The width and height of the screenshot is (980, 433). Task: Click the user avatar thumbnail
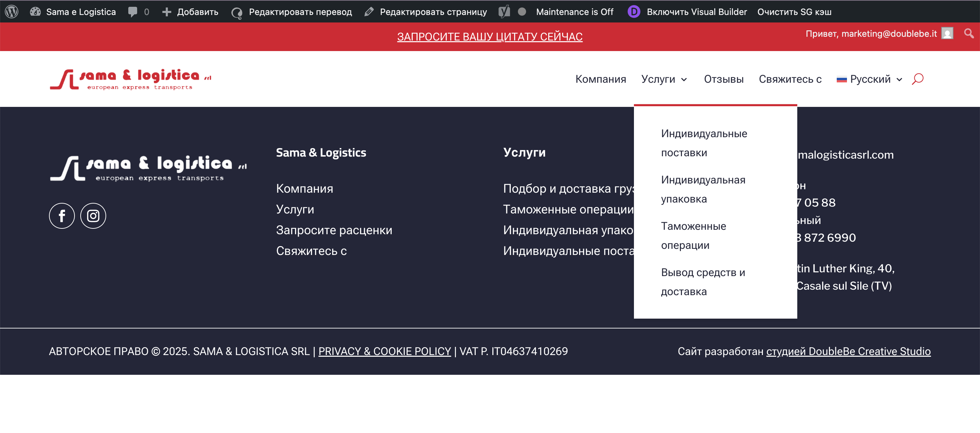pos(947,33)
